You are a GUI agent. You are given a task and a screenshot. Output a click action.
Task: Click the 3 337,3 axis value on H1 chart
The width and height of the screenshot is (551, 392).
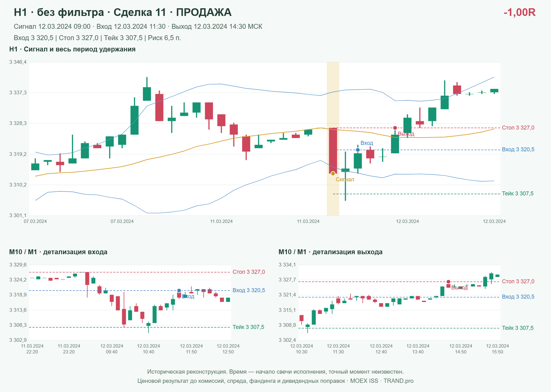pos(18,93)
